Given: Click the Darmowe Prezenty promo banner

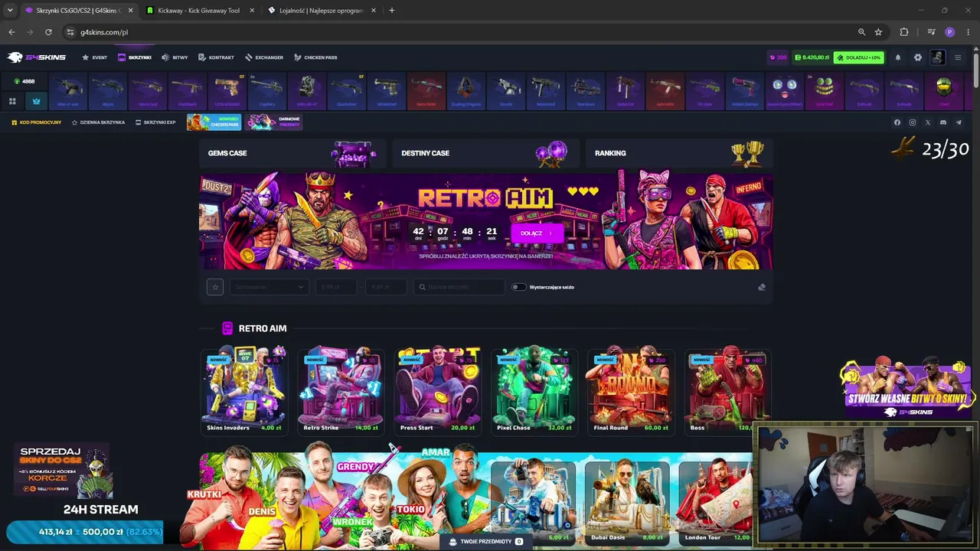Looking at the screenshot, I should coord(274,122).
